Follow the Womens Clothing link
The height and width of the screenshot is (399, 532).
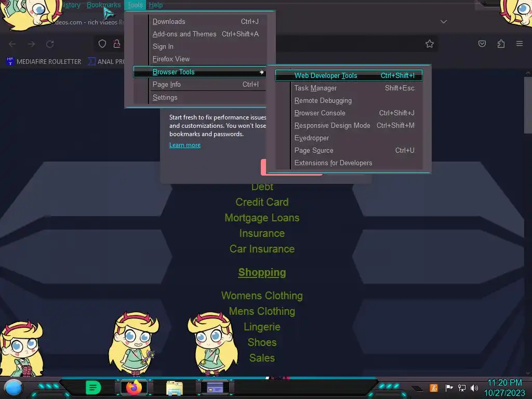262,296
